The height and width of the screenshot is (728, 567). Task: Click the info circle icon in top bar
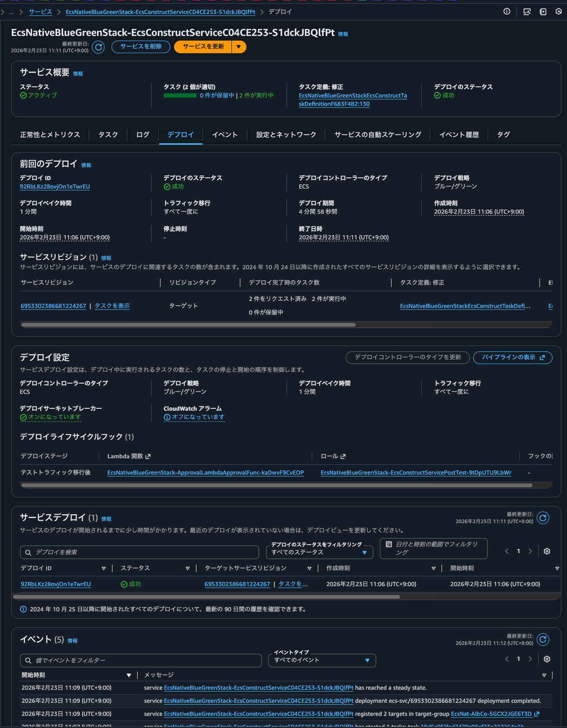coord(507,12)
